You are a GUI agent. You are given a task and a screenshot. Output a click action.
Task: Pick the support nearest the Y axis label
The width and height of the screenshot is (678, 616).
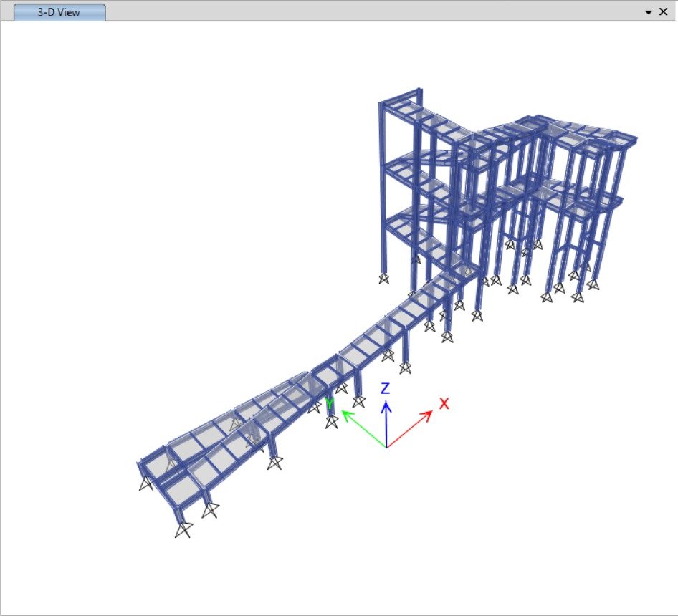331,422
